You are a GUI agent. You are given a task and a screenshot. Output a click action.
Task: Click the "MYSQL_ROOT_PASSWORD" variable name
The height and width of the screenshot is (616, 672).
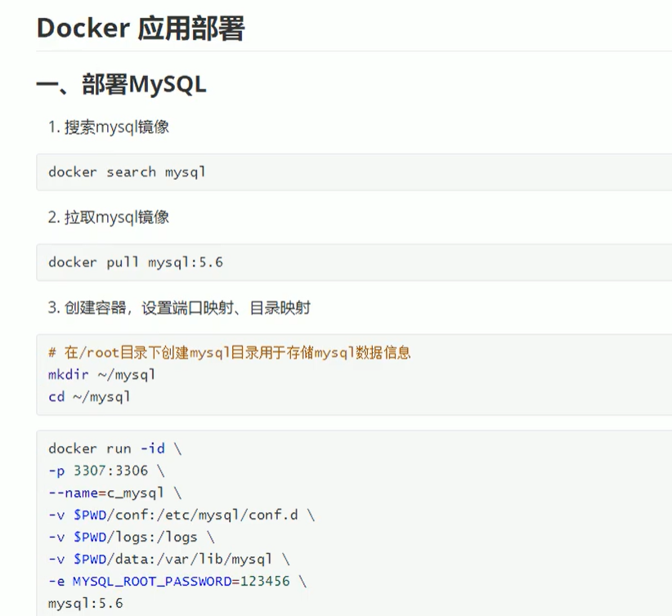coord(147,581)
